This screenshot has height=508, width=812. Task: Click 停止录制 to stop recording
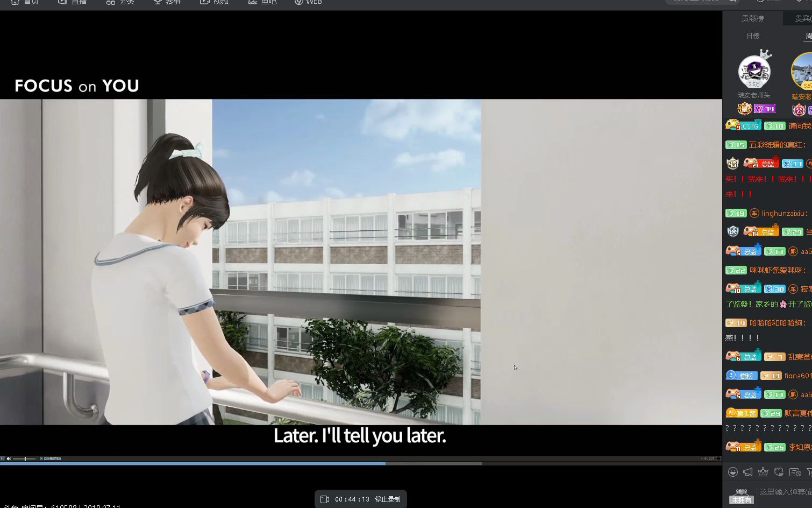point(387,499)
